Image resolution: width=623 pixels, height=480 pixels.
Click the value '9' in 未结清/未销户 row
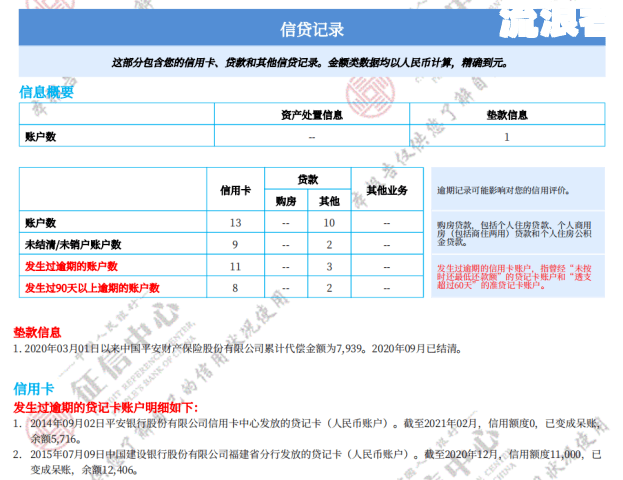click(x=235, y=245)
